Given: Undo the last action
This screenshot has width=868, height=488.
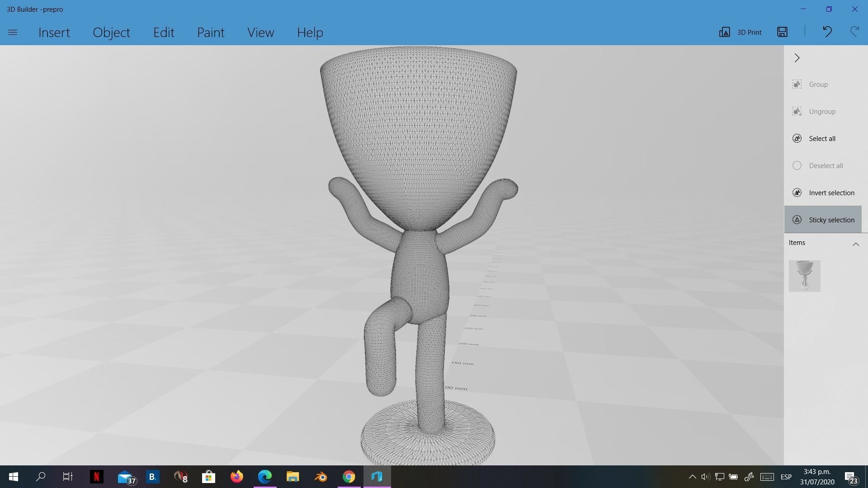Looking at the screenshot, I should (x=827, y=32).
